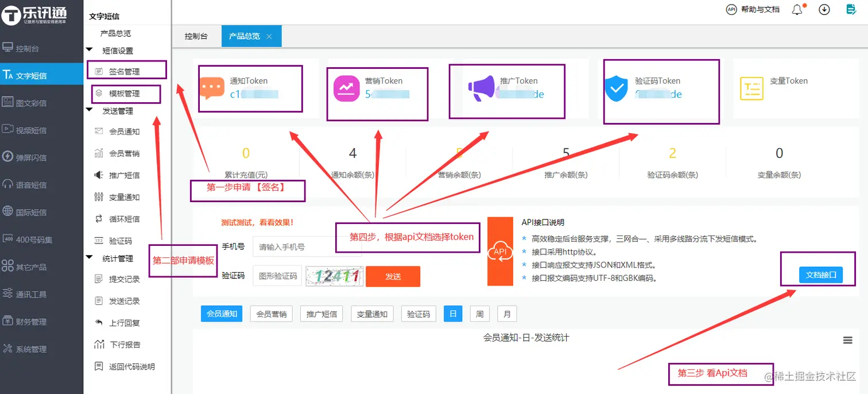The width and height of the screenshot is (868, 394).
Task: Open 签名管理
Action: pos(125,72)
